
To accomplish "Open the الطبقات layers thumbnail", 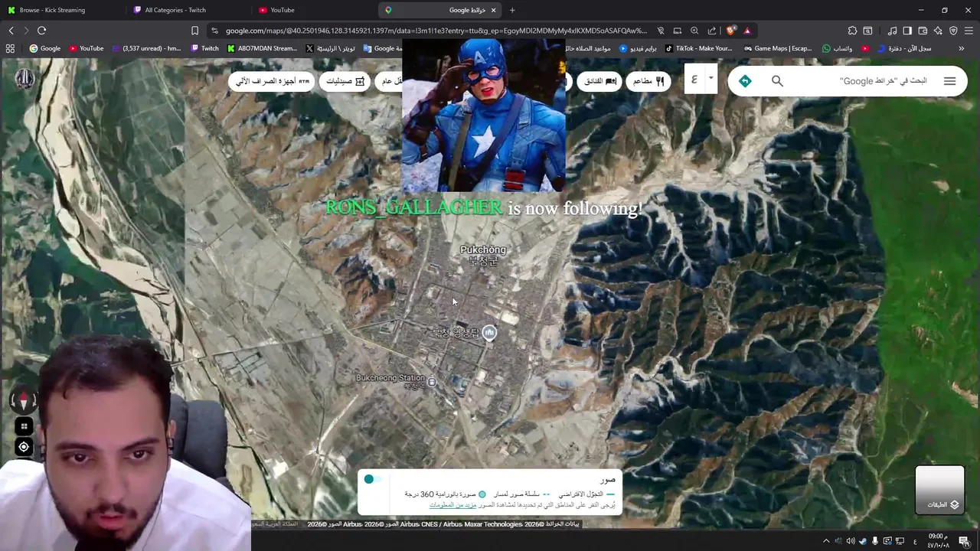I will tap(939, 489).
